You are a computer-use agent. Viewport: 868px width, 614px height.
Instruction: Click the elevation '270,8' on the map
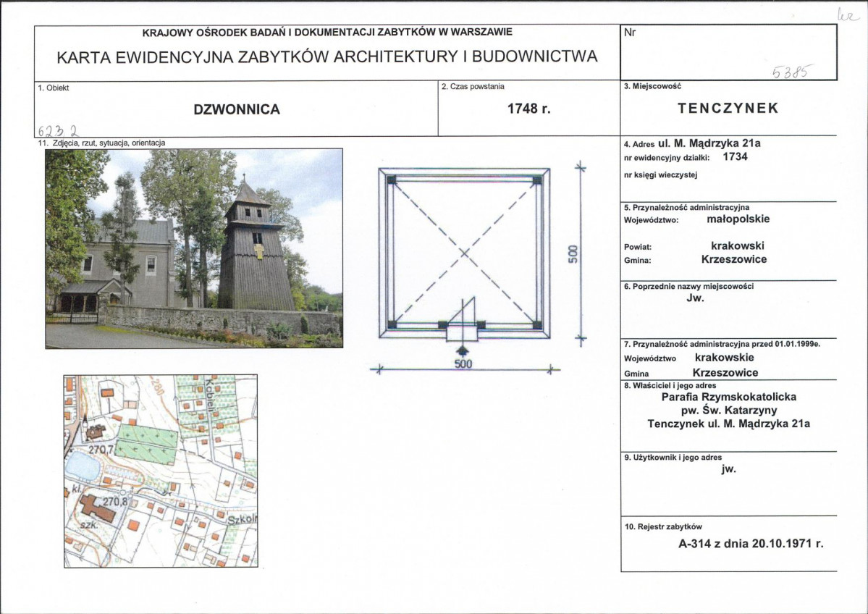pyautogui.click(x=115, y=502)
